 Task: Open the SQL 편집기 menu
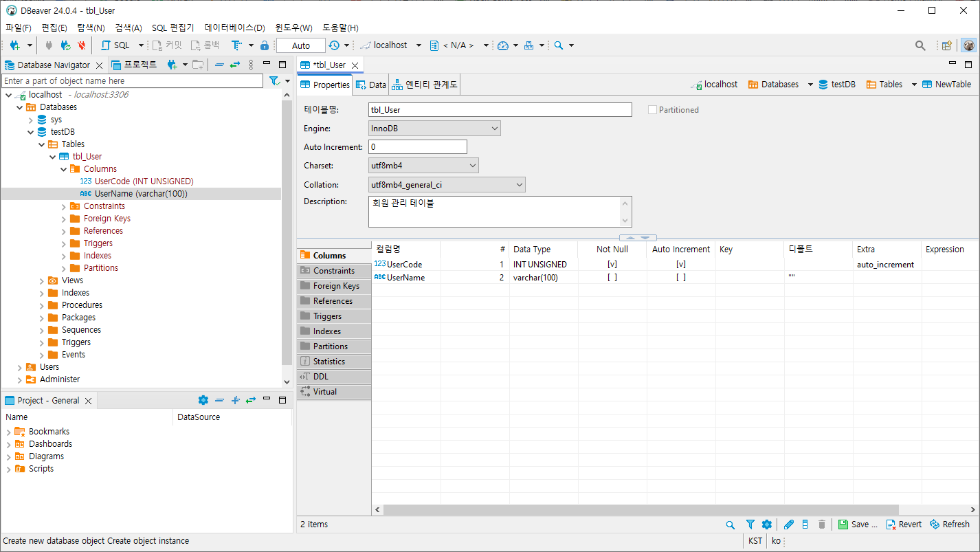tap(173, 27)
